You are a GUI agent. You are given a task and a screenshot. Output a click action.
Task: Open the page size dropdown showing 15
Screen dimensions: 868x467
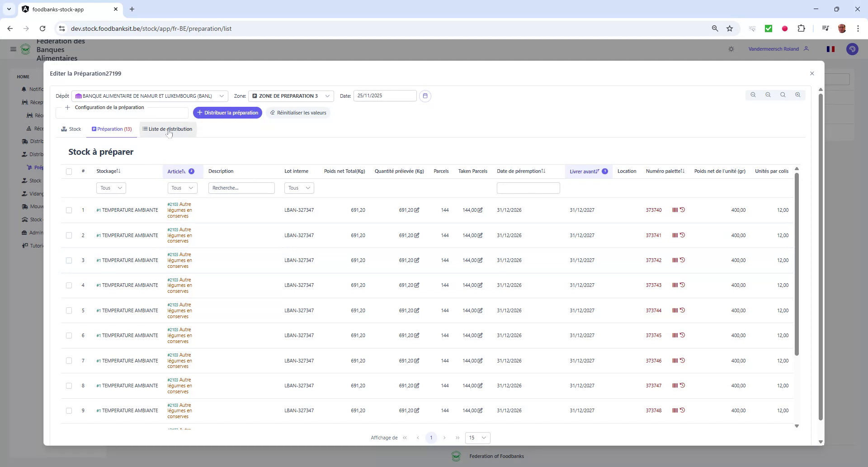pos(477,438)
